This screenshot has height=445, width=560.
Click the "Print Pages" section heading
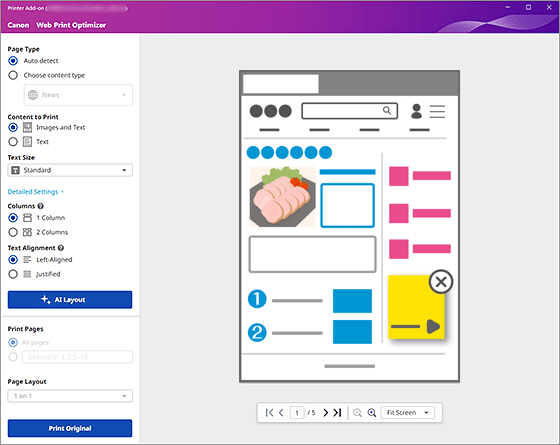(x=25, y=329)
